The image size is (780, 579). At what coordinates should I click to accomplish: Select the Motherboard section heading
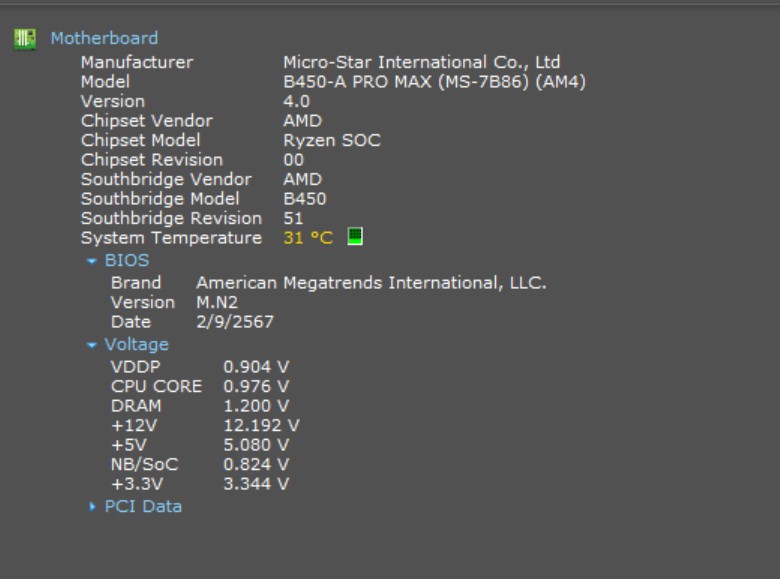[x=104, y=38]
